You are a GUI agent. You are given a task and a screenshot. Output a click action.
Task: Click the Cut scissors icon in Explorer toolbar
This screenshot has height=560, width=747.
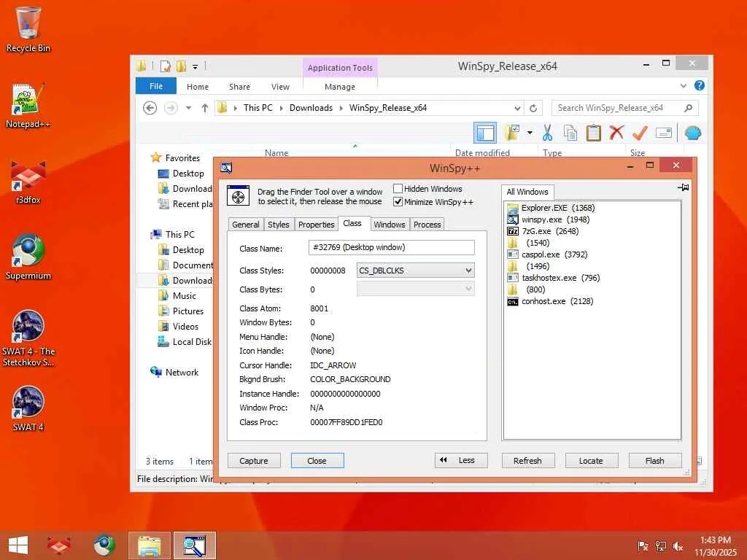[547, 133]
